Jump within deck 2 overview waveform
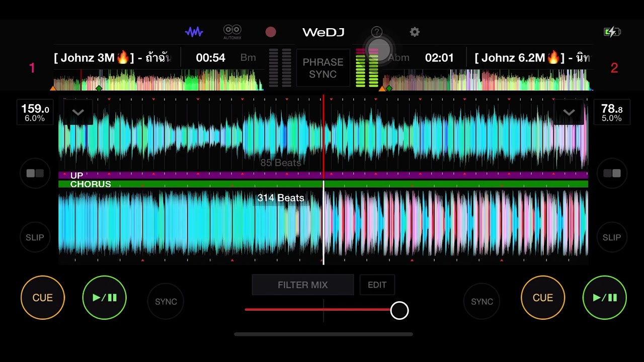 (x=487, y=80)
